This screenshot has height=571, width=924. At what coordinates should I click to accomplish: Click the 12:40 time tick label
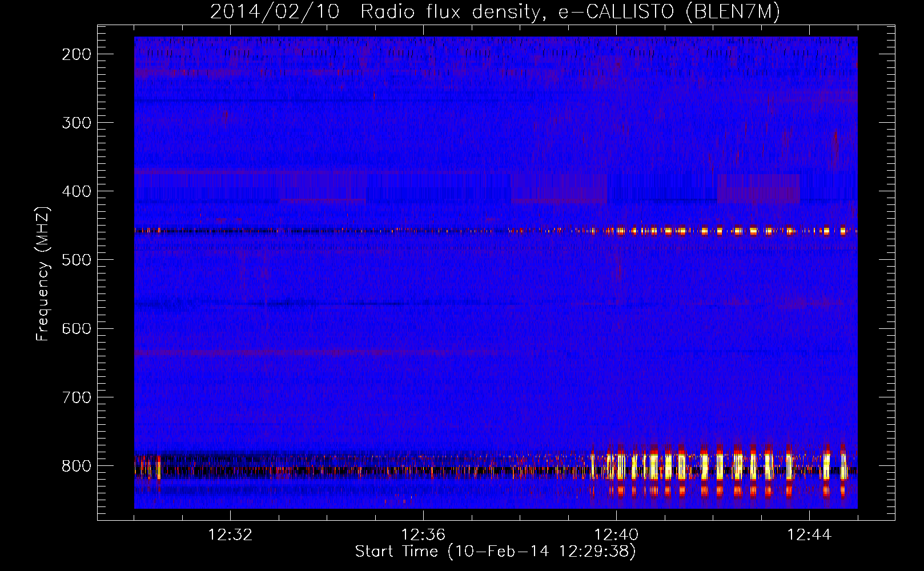pos(616,535)
